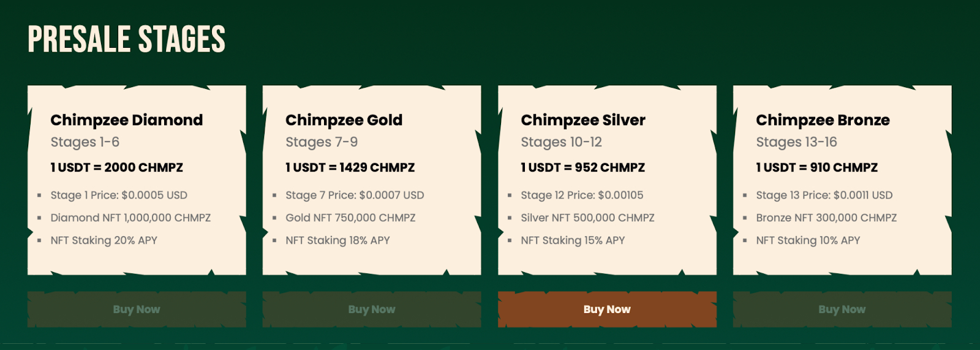
Task: Click Diamond NFT 1,000,000 CHMPZ item
Action: click(x=130, y=218)
